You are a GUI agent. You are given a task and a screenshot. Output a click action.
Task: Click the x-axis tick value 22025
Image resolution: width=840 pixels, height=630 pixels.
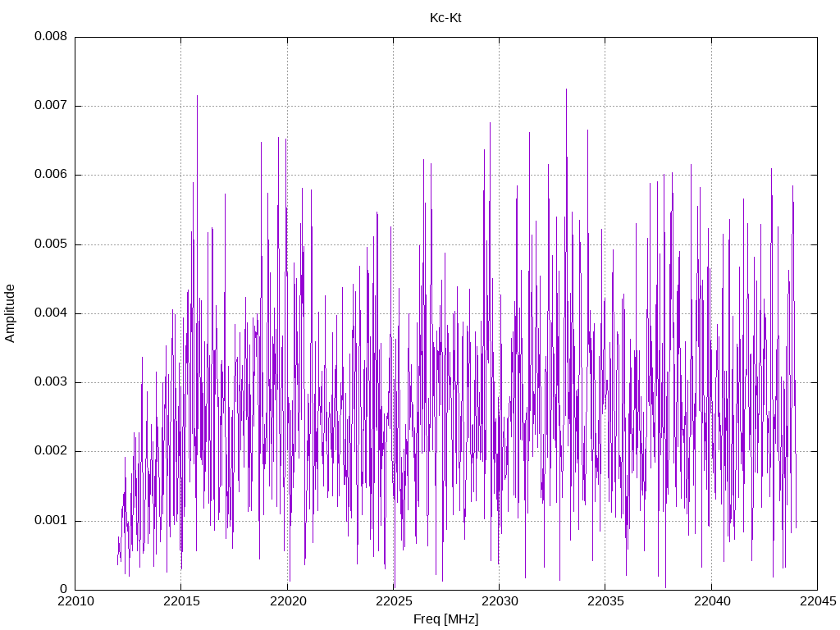tap(393, 601)
